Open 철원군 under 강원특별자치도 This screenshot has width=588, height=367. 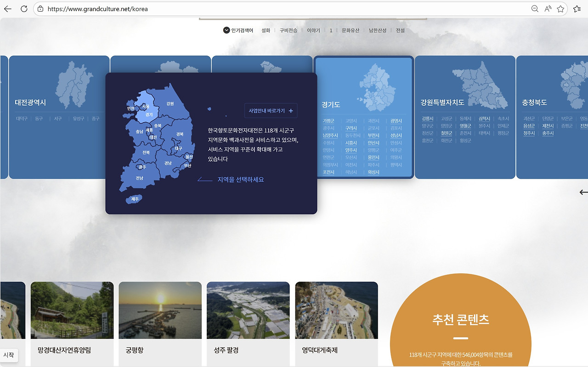(447, 133)
